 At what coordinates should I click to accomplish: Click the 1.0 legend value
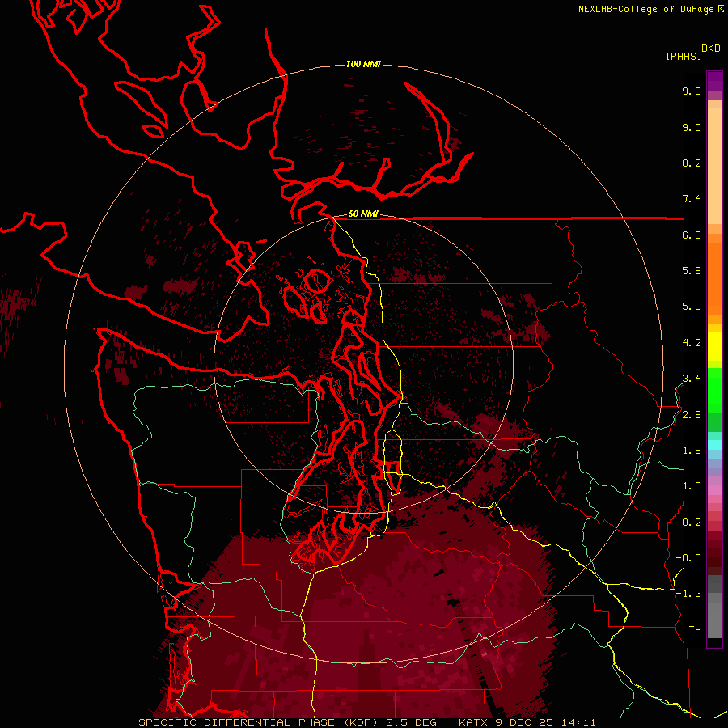[x=692, y=486]
